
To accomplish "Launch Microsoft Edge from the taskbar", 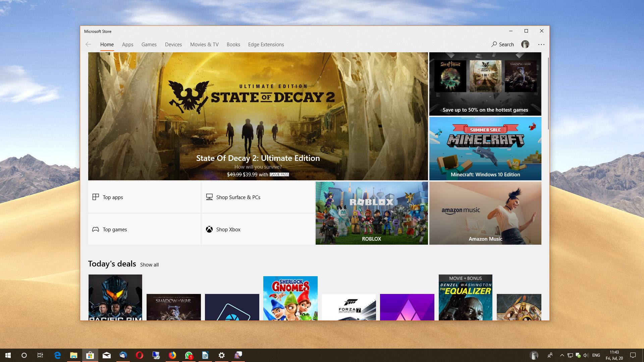I will pos(57,355).
